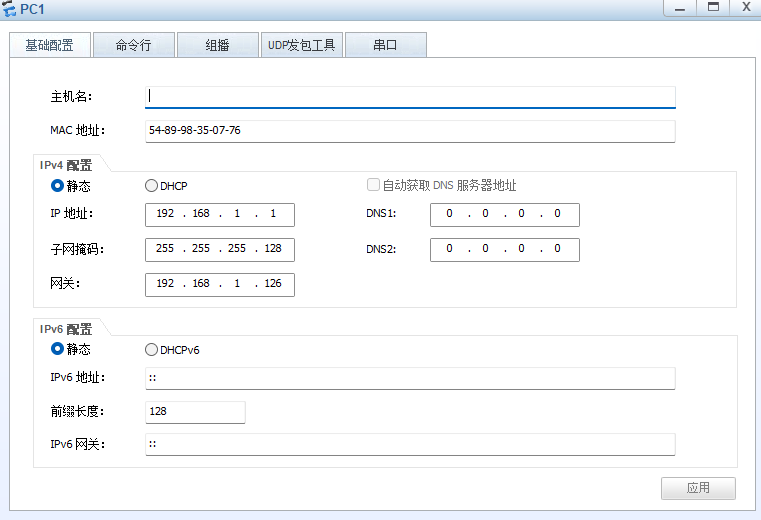The image size is (761, 520).
Task: Click the MAC 地址 field
Action: pos(410,131)
